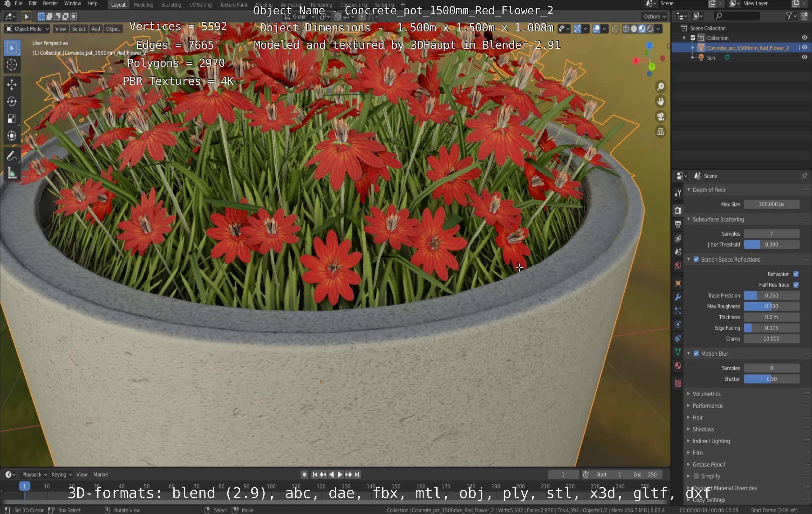Open the Modifiers properties tab
Screen dimensions: 812x514
[678, 297]
